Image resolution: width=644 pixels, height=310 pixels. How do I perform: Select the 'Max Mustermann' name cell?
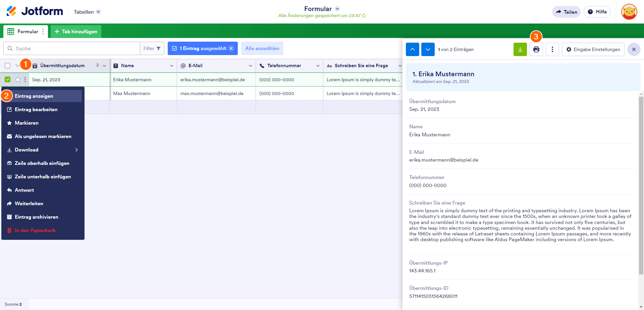coord(143,93)
